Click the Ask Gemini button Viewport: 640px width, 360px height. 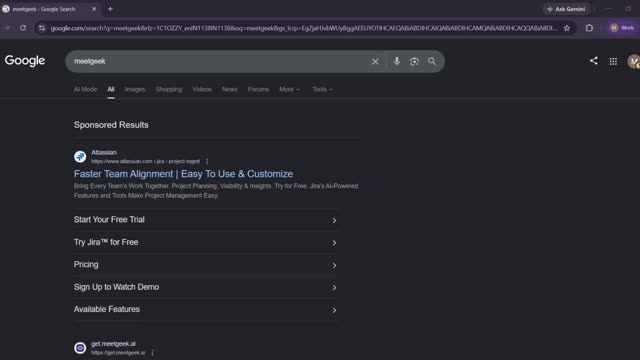click(566, 9)
